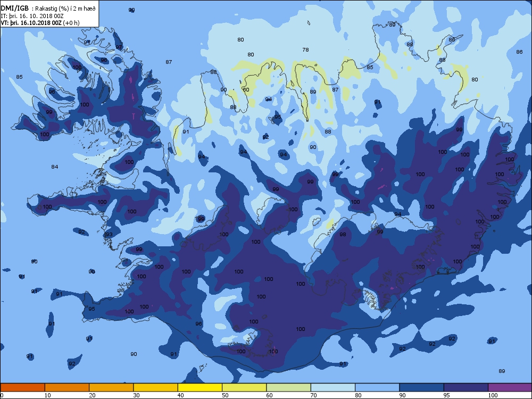Pick the 50–60 pale yellow legend swatch
The width and height of the screenshot is (532, 399).
tap(244, 387)
